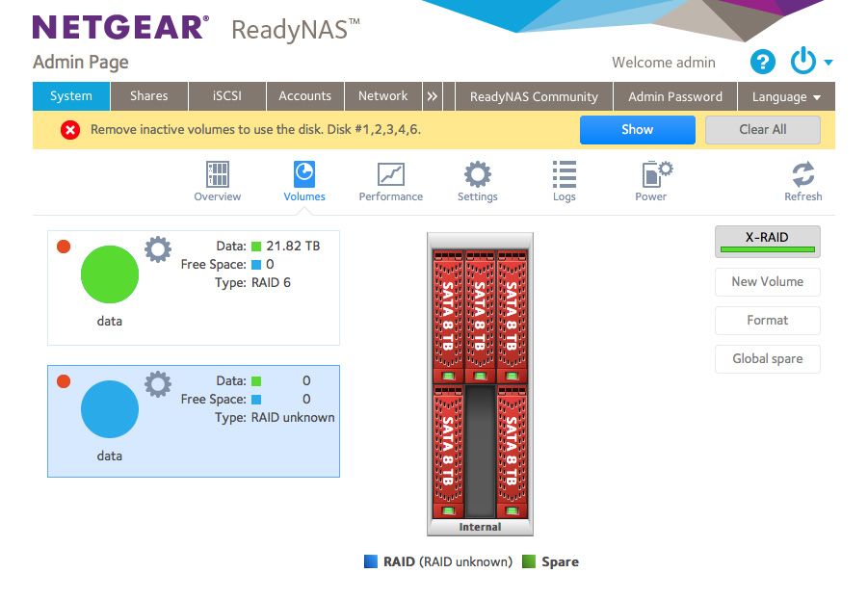Switch to the System tab
868x599 pixels.
[x=71, y=96]
